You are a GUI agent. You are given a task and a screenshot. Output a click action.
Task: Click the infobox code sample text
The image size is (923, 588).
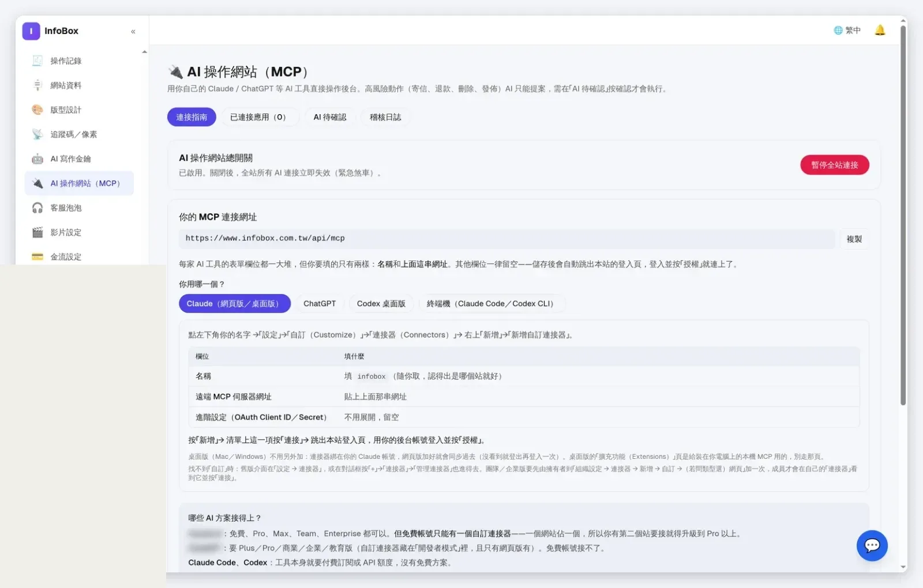pos(372,376)
